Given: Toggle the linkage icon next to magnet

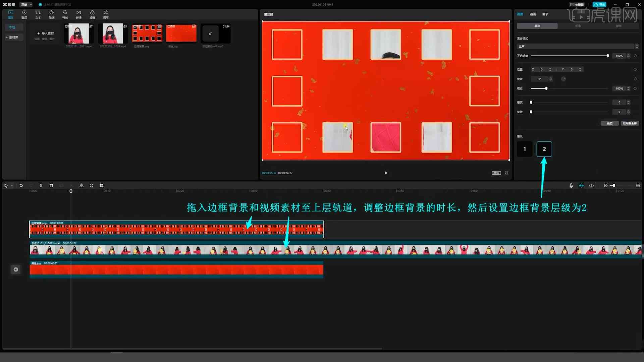Looking at the screenshot, I should 591,185.
